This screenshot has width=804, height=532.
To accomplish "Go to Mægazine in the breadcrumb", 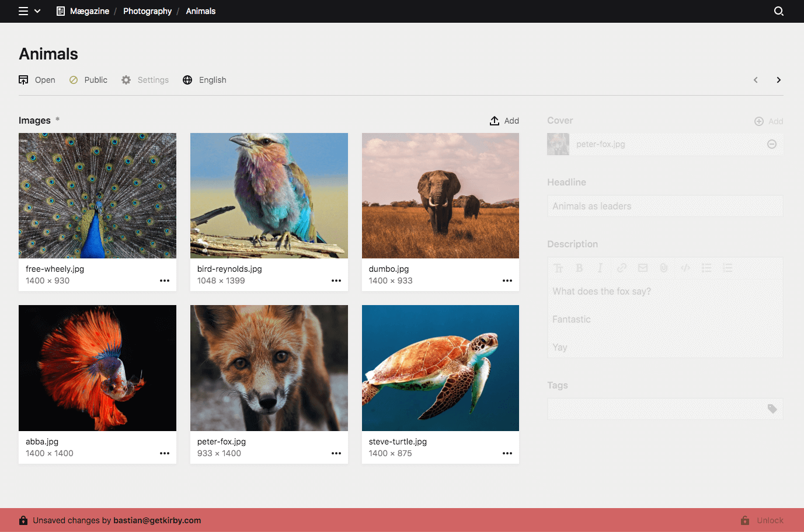I will [88, 10].
